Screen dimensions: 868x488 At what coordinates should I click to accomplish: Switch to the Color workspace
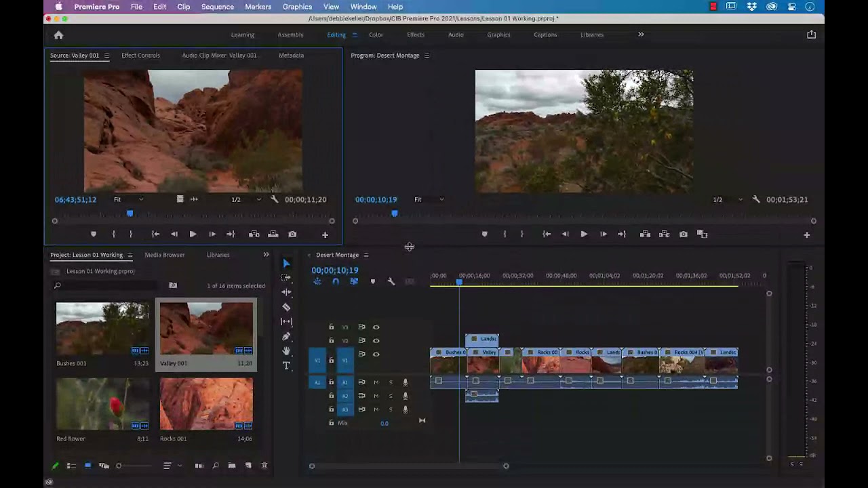376,35
